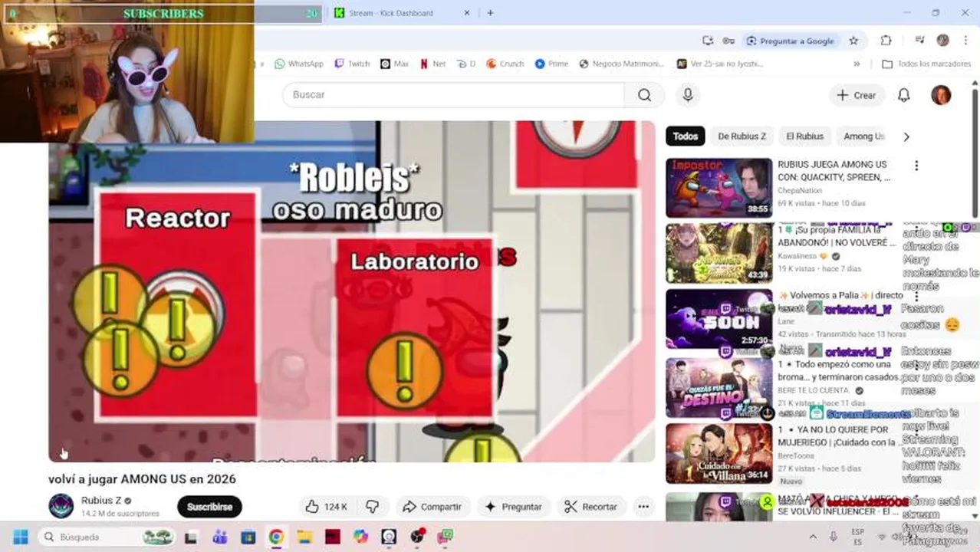Dislike the Rubius Z video
980x552 pixels.
373,507
